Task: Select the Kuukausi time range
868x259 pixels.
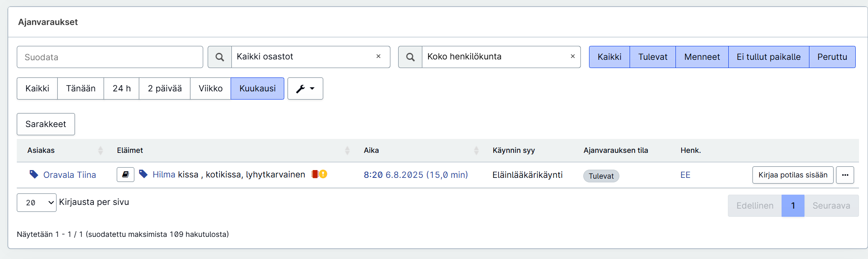Action: point(258,89)
